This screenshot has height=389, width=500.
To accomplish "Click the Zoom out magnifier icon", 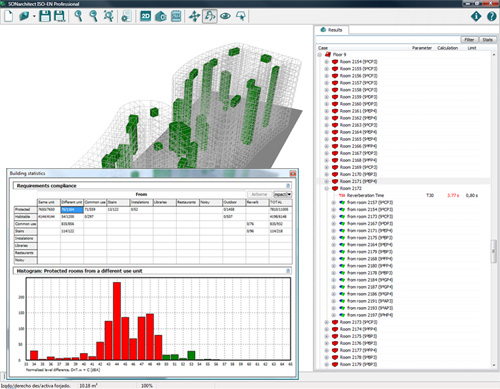I will point(93,16).
